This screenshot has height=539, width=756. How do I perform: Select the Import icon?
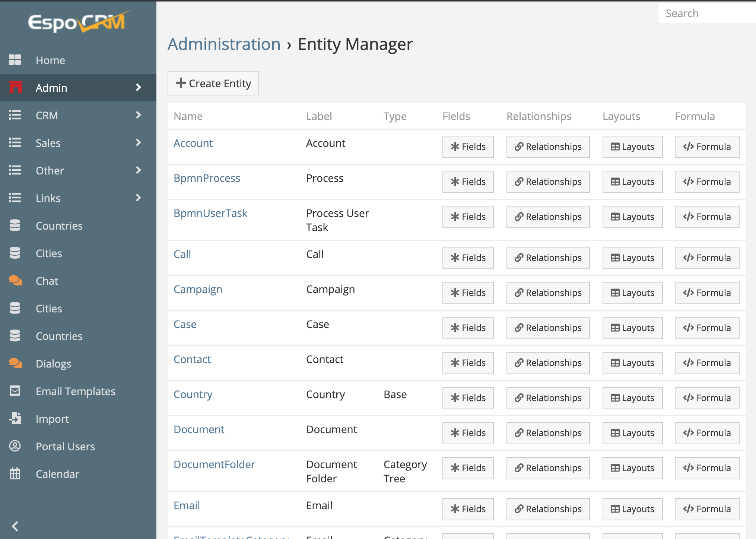(15, 419)
